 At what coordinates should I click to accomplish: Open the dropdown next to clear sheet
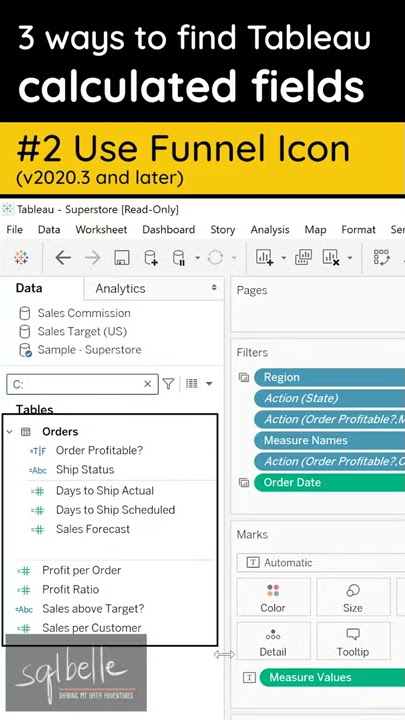pos(350,258)
